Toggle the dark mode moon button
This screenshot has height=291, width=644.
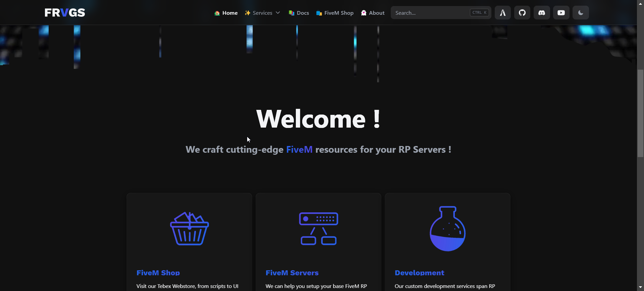click(580, 13)
